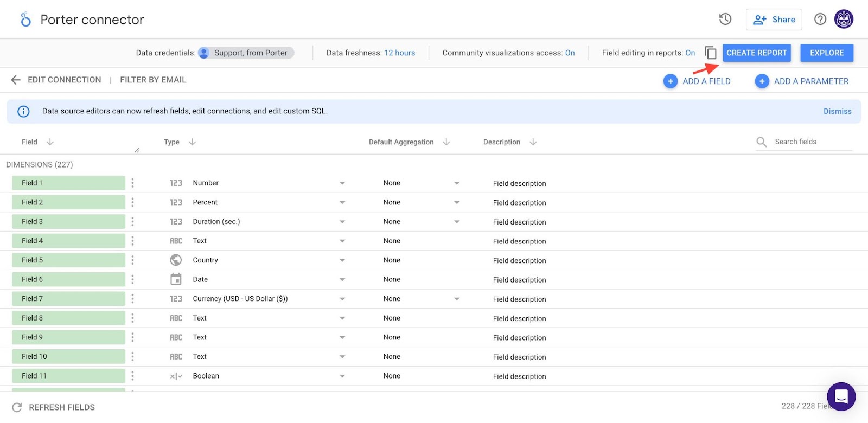The width and height of the screenshot is (868, 423).
Task: Expand the type dropdown for Field 6 Date
Action: 342,280
